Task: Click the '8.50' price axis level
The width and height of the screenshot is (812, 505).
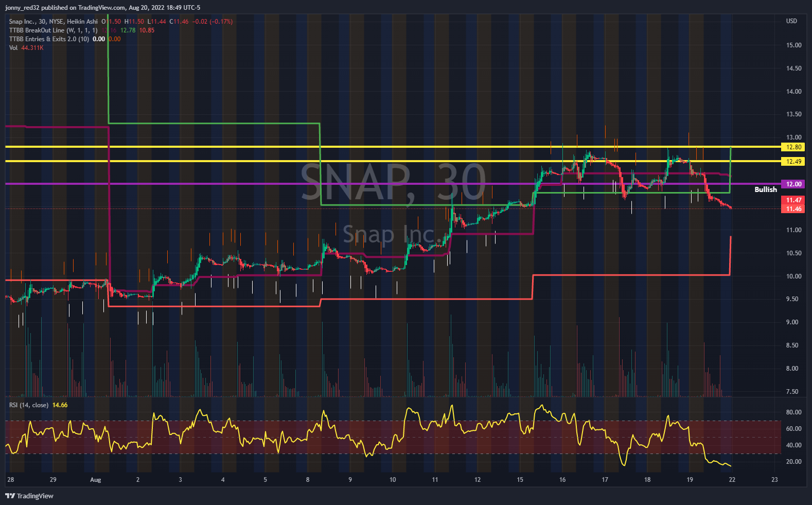Action: tap(792, 345)
